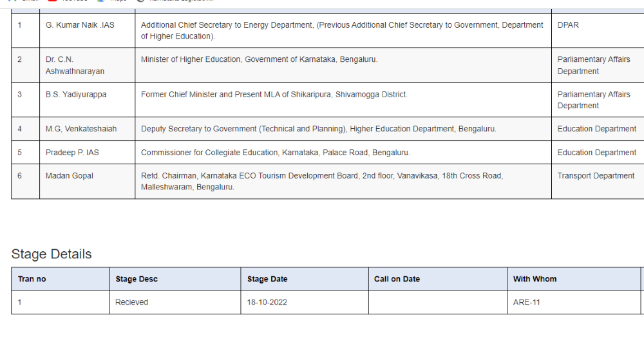This screenshot has width=644, height=362.
Task: Click the Transport Department cell
Action: click(x=596, y=176)
